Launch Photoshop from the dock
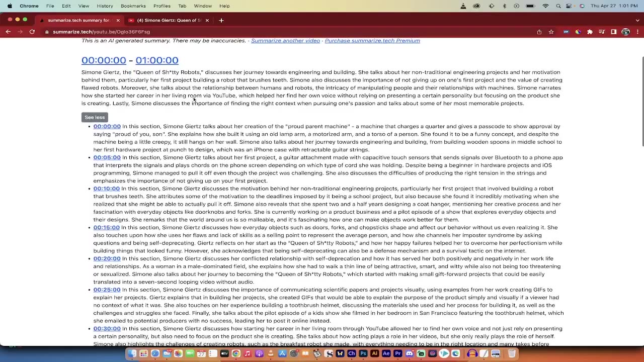644x362 pixels. 363,353
